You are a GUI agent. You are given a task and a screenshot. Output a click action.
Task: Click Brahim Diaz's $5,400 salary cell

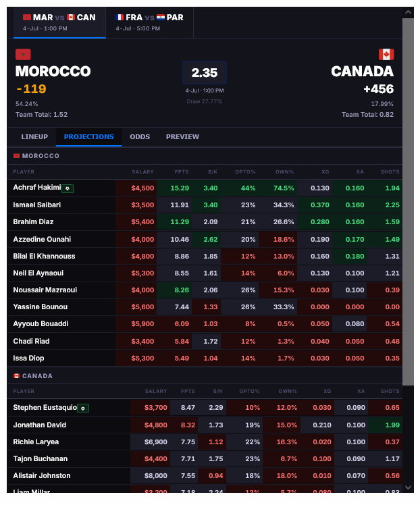click(136, 222)
